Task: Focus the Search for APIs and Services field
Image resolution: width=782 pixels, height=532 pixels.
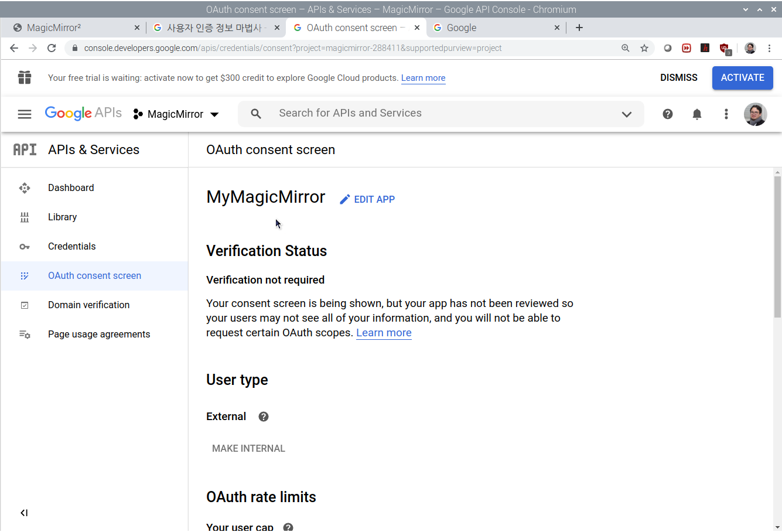Action: coord(441,114)
